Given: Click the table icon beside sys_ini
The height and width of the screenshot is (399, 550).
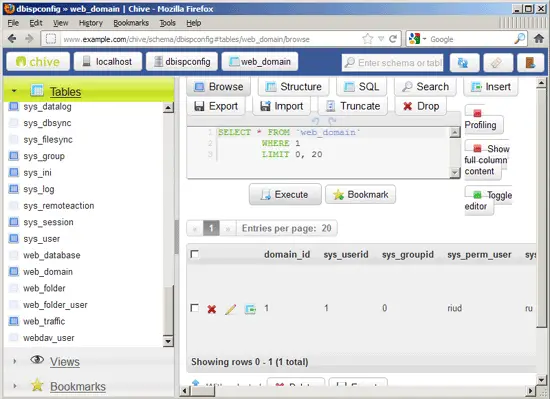Looking at the screenshot, I should [13, 172].
